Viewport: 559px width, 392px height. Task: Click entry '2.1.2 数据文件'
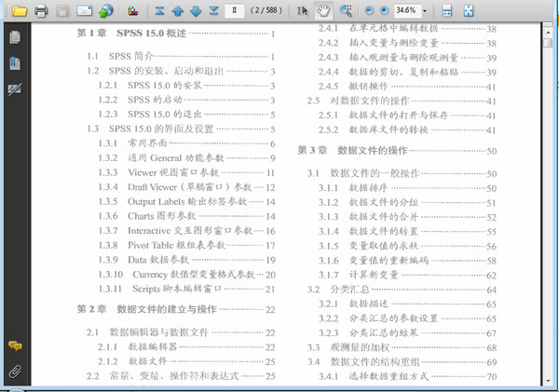tap(132, 361)
